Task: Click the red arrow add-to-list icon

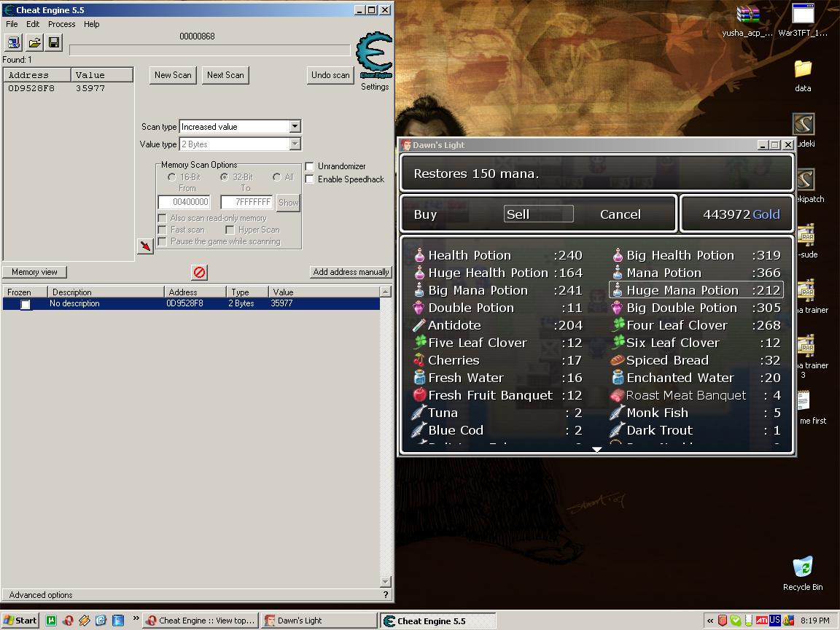Action: 145,246
